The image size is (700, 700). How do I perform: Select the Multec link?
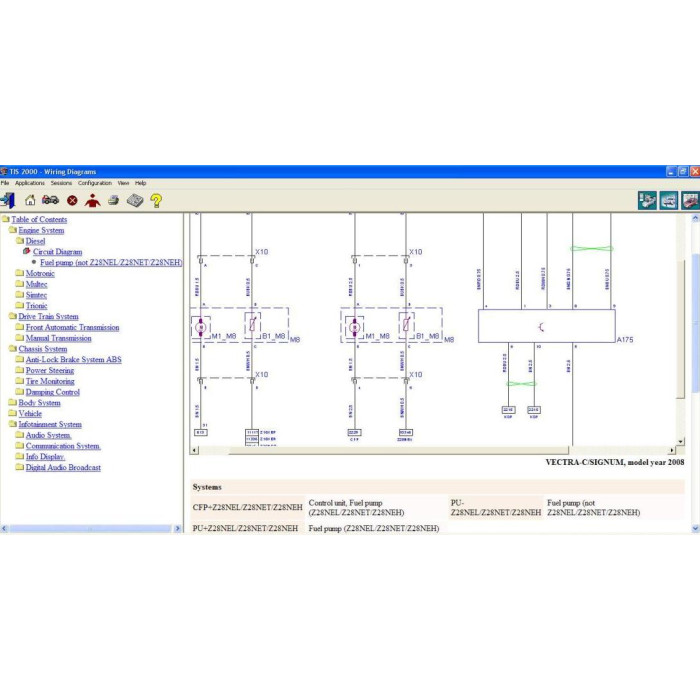[36, 284]
